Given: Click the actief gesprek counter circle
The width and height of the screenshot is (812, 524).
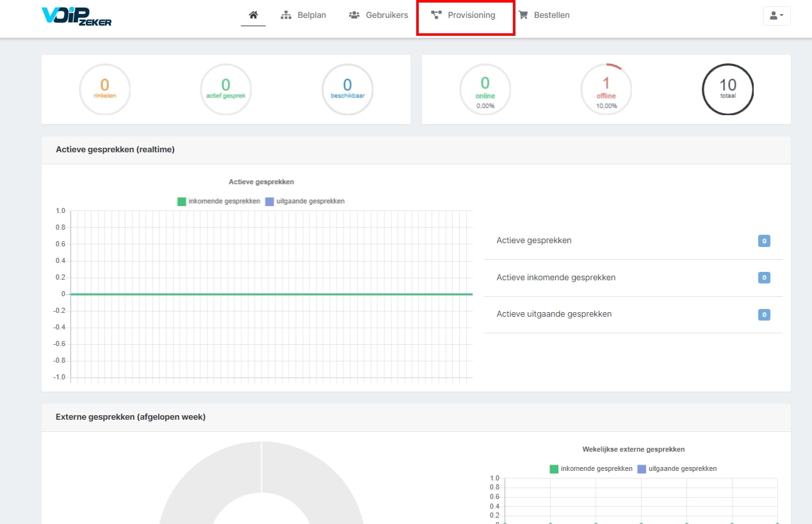Looking at the screenshot, I should pos(225,89).
